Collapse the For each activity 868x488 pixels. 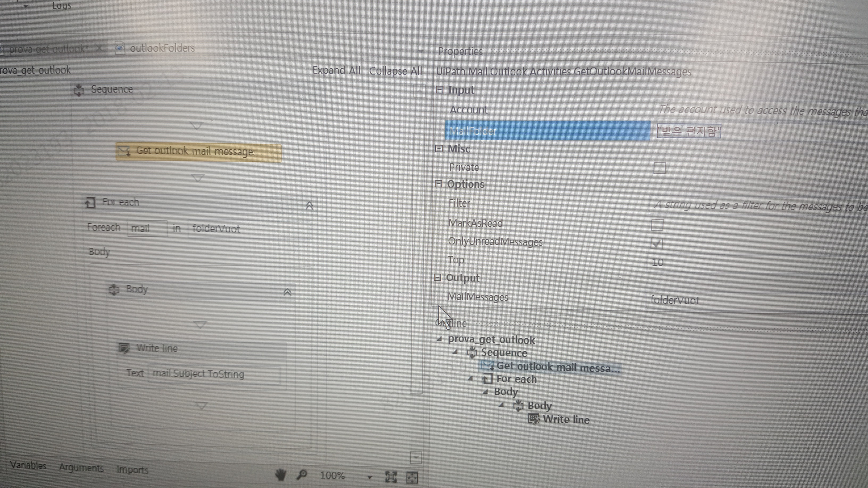[x=309, y=205]
